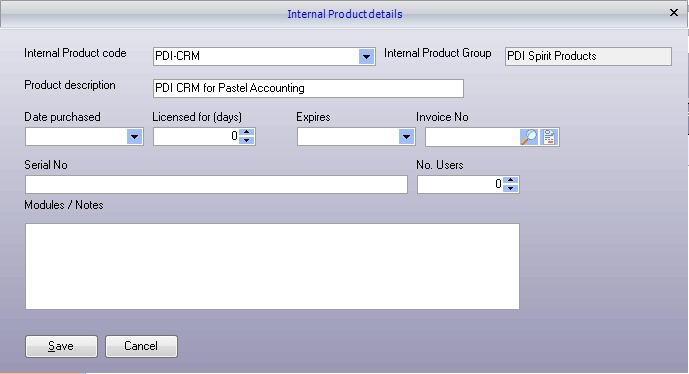Viewport: 689px width, 374px height.
Task: Click the No. Users number field
Action: [460, 185]
